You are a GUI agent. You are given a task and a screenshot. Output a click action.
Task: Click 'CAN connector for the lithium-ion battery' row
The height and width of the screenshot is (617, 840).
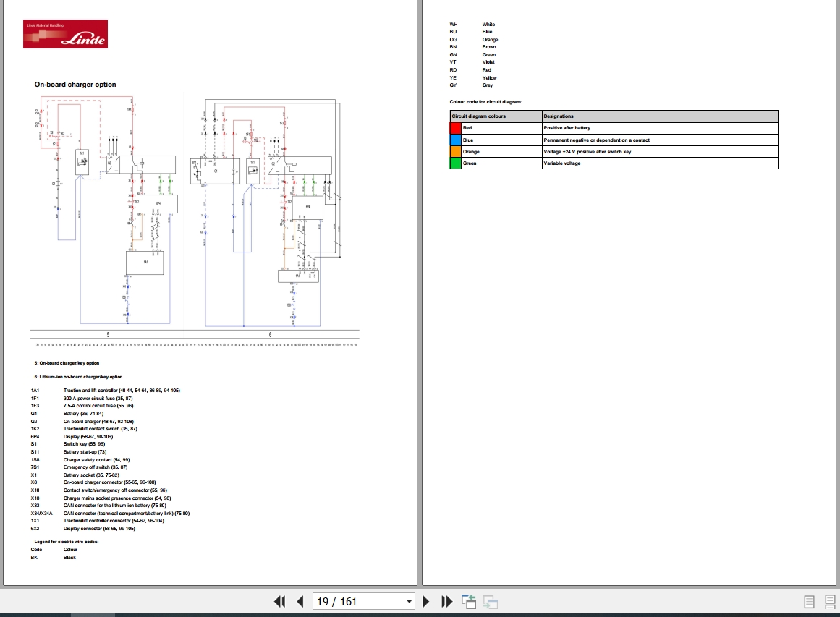(x=98, y=506)
